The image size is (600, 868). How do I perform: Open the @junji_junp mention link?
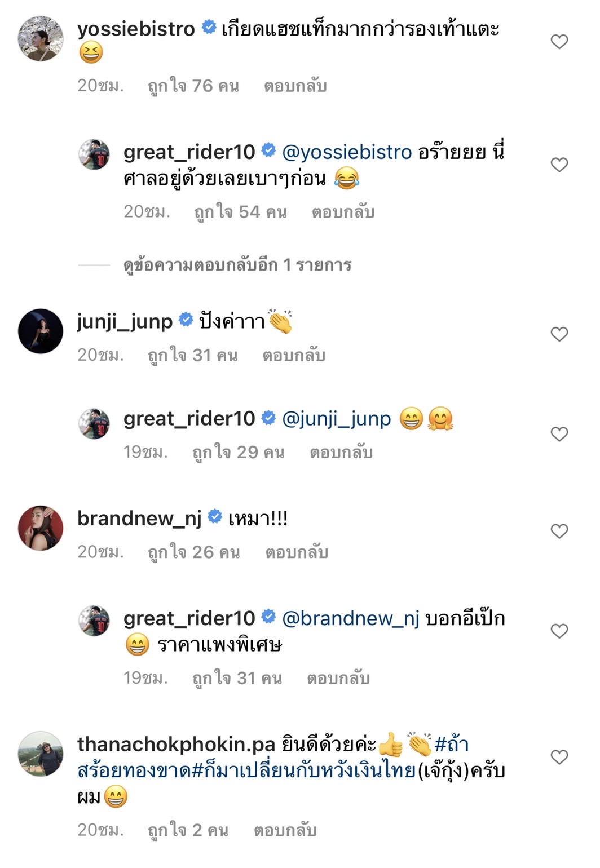[x=336, y=419]
